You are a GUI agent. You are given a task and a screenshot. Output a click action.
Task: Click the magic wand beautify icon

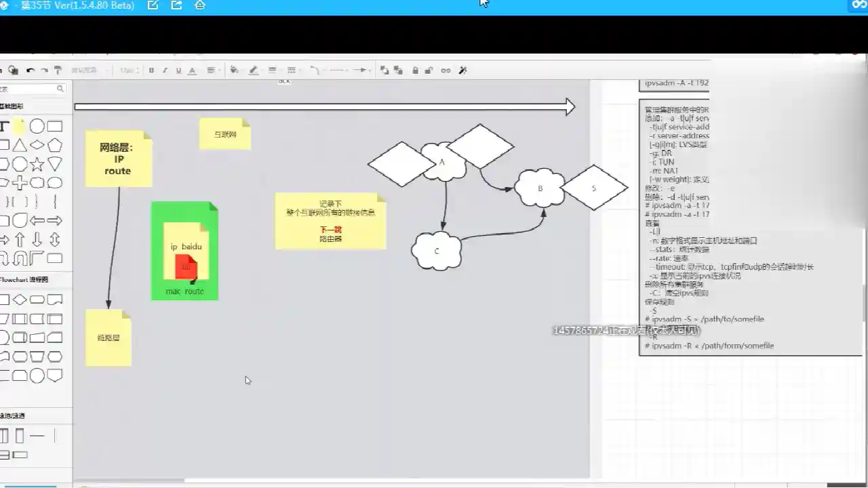[463, 70]
